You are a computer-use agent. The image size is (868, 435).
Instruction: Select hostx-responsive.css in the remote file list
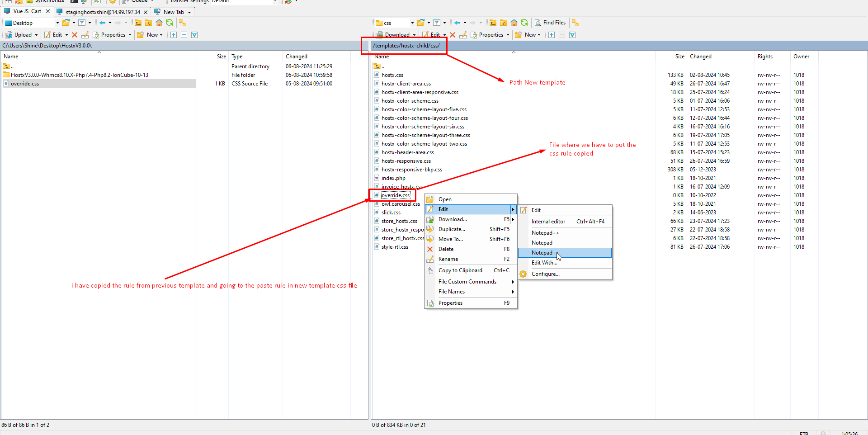point(406,161)
